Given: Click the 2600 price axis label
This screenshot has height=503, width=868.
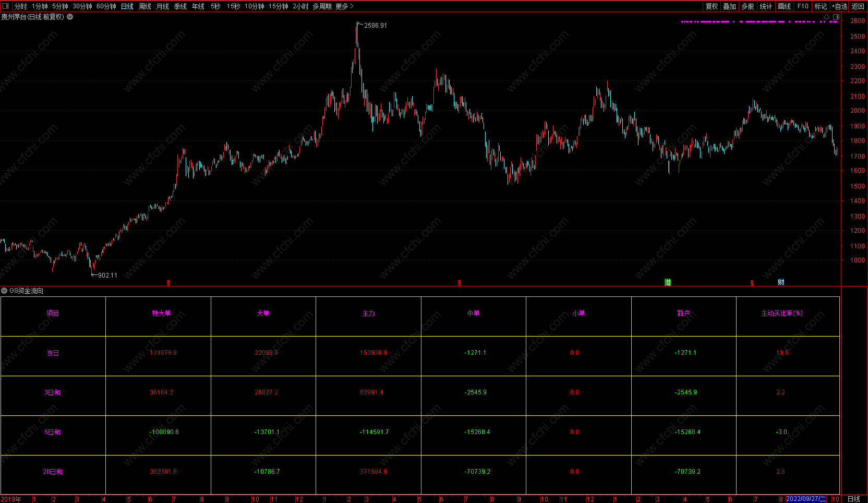Looking at the screenshot, I should 858,21.
